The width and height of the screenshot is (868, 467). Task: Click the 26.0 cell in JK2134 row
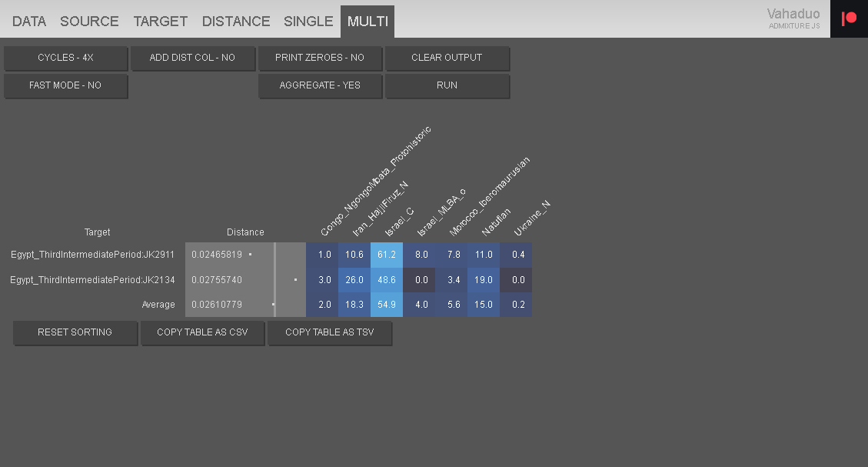coord(354,280)
